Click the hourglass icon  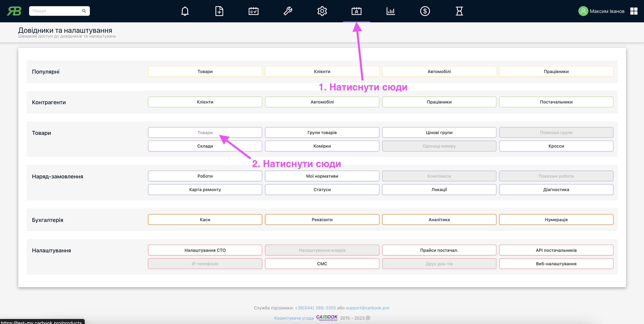tap(459, 11)
